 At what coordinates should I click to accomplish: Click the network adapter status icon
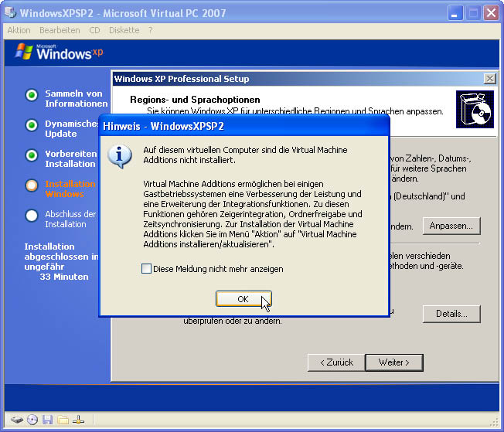(x=78, y=420)
